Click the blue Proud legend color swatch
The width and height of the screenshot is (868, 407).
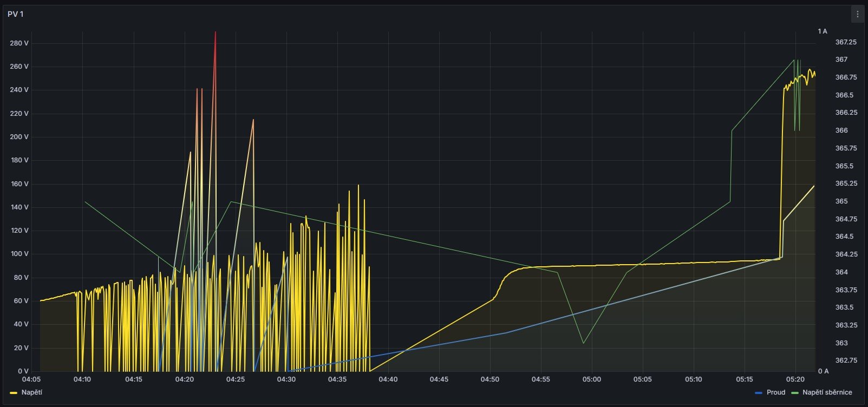click(758, 392)
